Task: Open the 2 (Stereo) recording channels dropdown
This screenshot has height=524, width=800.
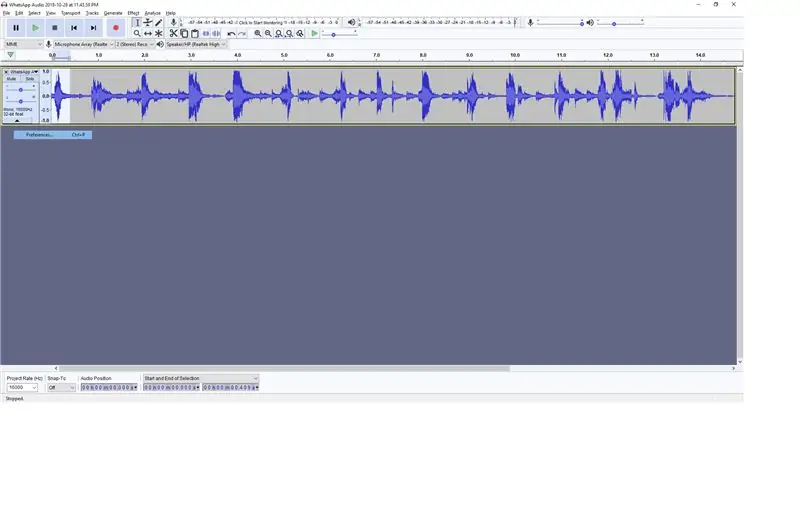Action: [x=134, y=44]
